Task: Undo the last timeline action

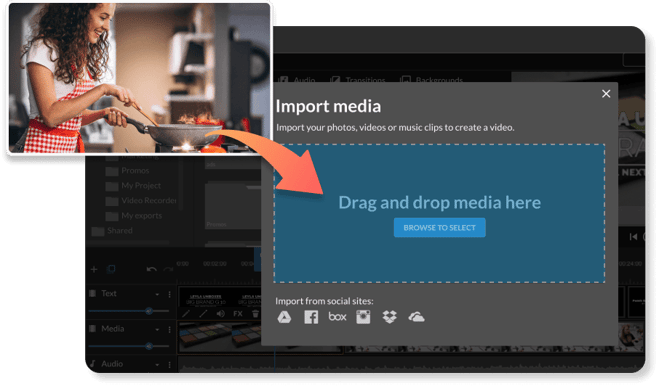Action: (x=151, y=269)
